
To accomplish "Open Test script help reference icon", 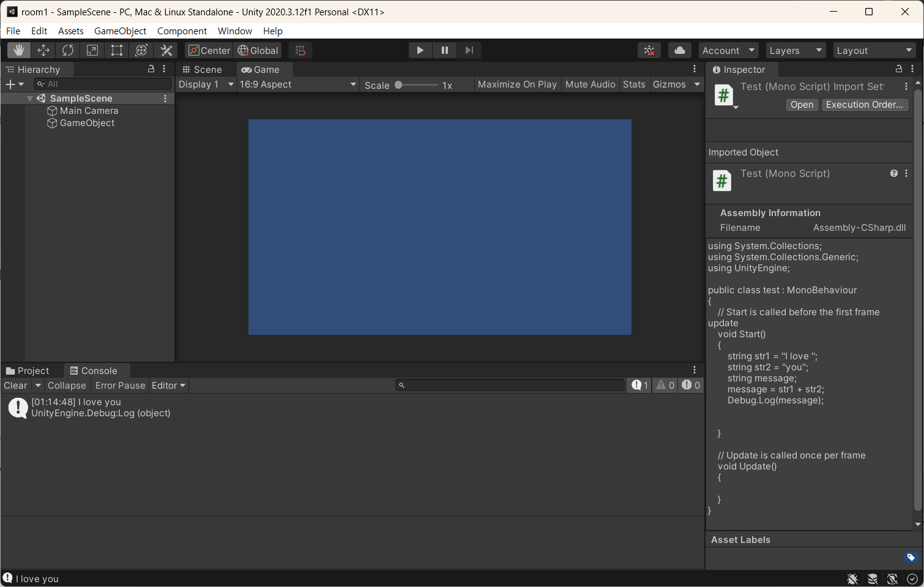I will pyautogui.click(x=894, y=173).
